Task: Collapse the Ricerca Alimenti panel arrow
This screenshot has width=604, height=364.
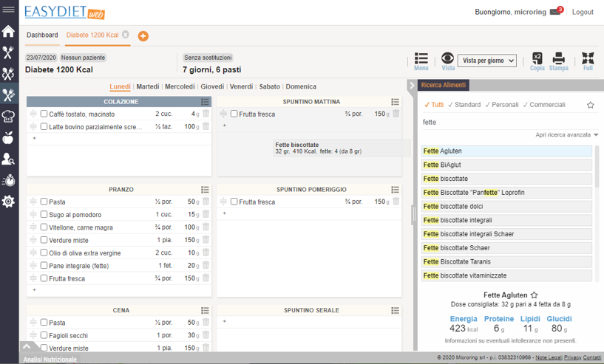Action: click(412, 86)
